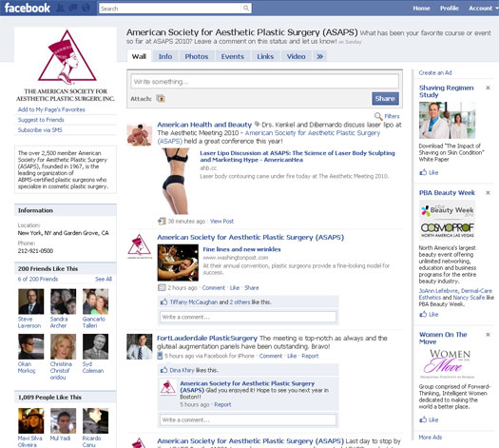Viewport: 499px width, 448px height.
Task: Like the Shaving Regimen Study ad
Action: (429, 172)
